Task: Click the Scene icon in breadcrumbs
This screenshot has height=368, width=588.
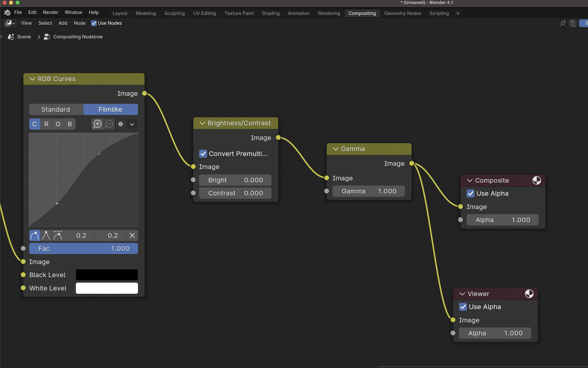Action: tap(11, 37)
